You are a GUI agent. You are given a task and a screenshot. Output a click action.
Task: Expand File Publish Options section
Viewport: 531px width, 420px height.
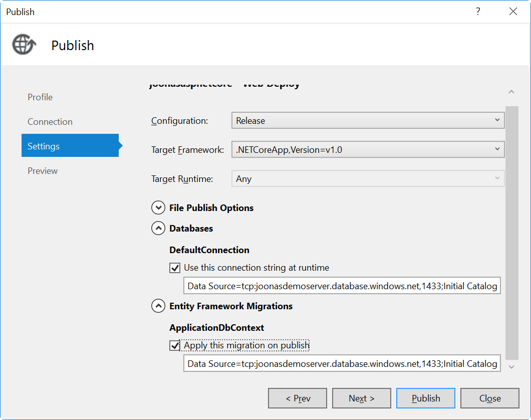[x=158, y=207]
